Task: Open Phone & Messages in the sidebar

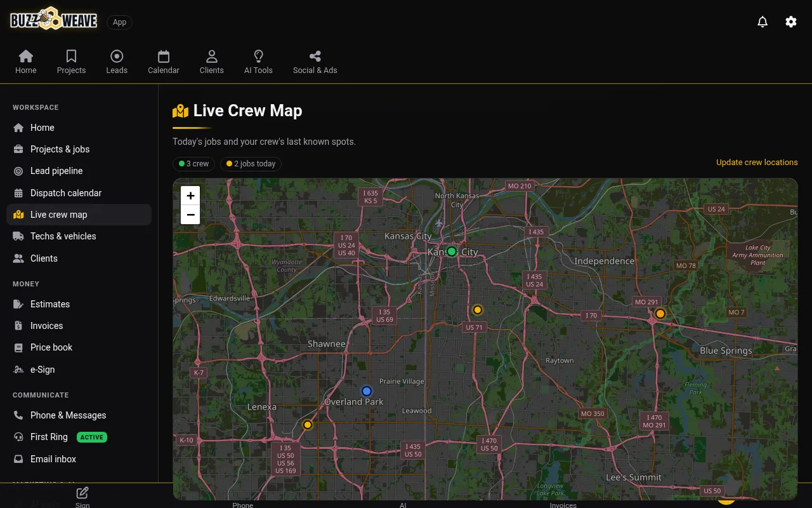Action: click(x=79, y=415)
